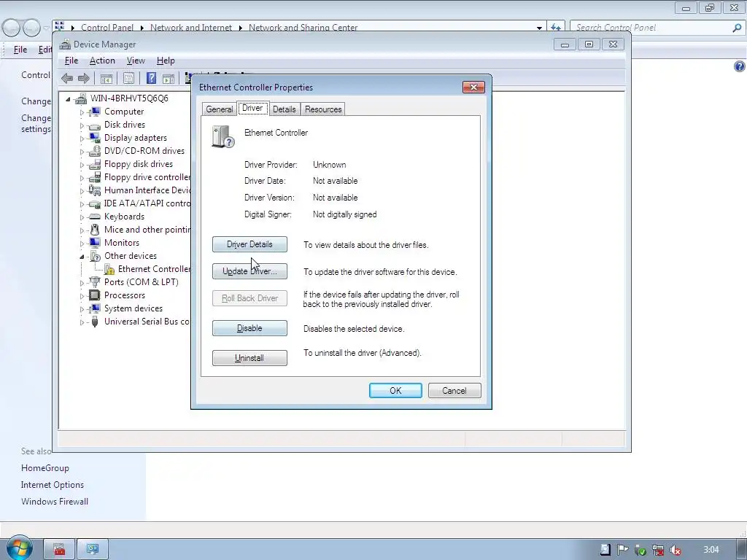Click the Ethernet Controller device icon in properties dialog

tap(223, 136)
